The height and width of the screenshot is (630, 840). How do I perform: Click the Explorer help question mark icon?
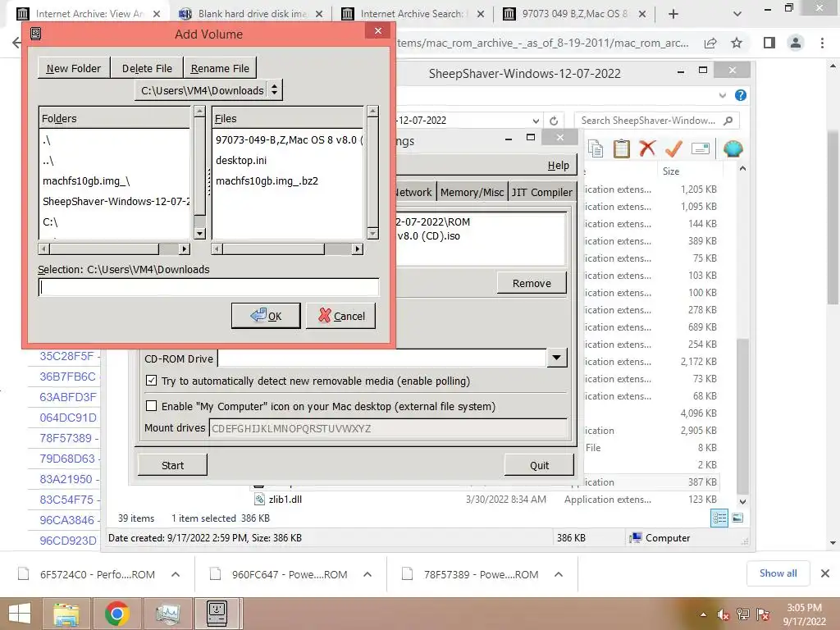point(741,95)
